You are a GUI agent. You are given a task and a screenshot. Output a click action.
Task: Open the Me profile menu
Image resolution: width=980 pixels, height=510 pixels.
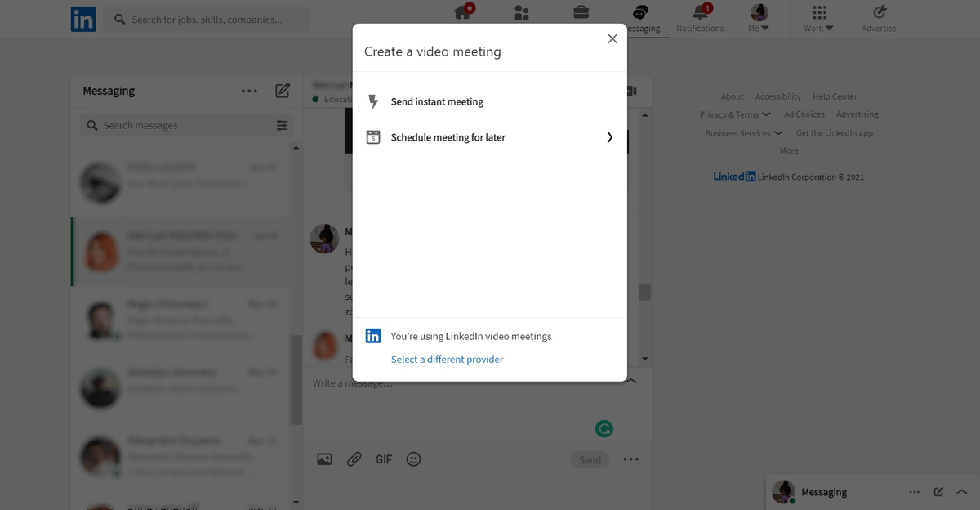tap(759, 18)
